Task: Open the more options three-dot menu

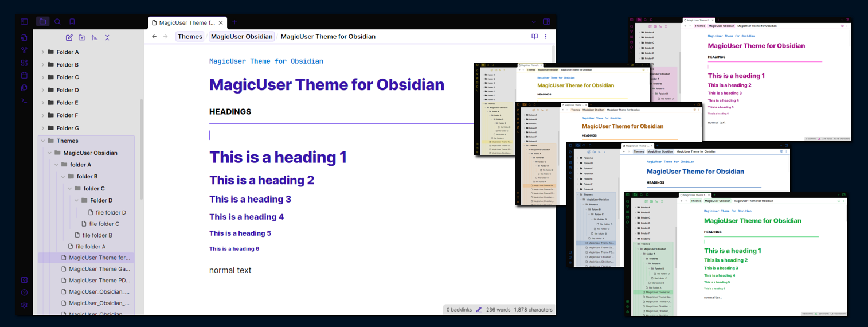Action: (546, 37)
